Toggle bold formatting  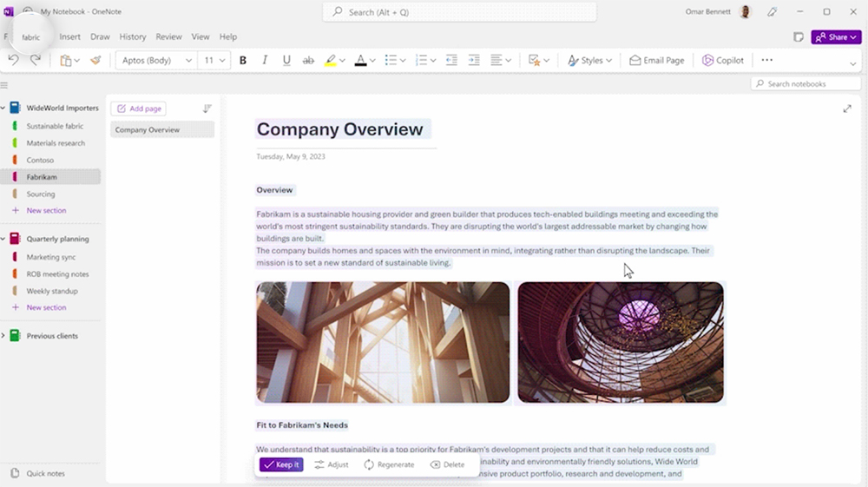coord(243,61)
